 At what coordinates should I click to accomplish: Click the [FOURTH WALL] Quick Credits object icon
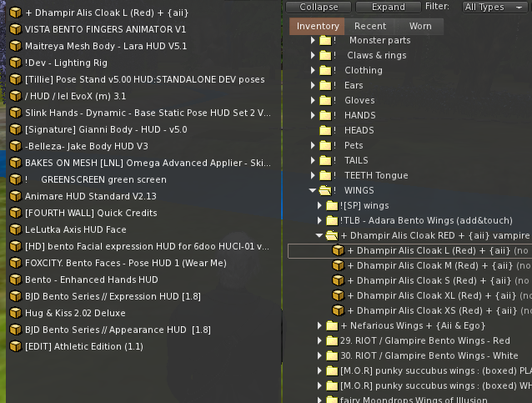tap(15, 213)
